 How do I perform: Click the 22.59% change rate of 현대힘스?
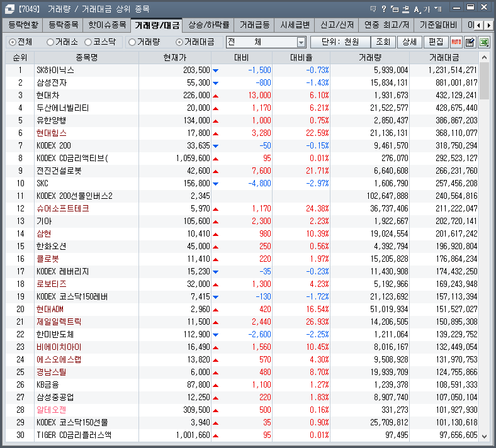click(x=317, y=133)
